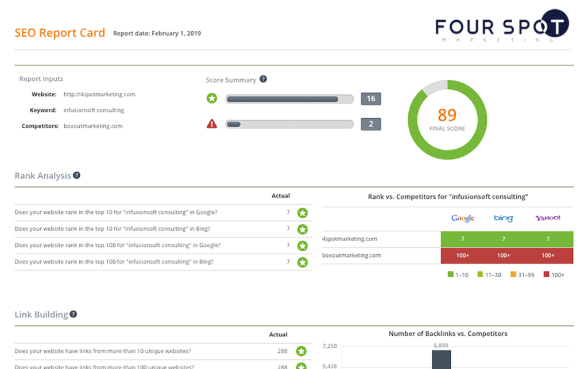Click the boxoutmarketing.com competitor in Report Inputs

93,126
